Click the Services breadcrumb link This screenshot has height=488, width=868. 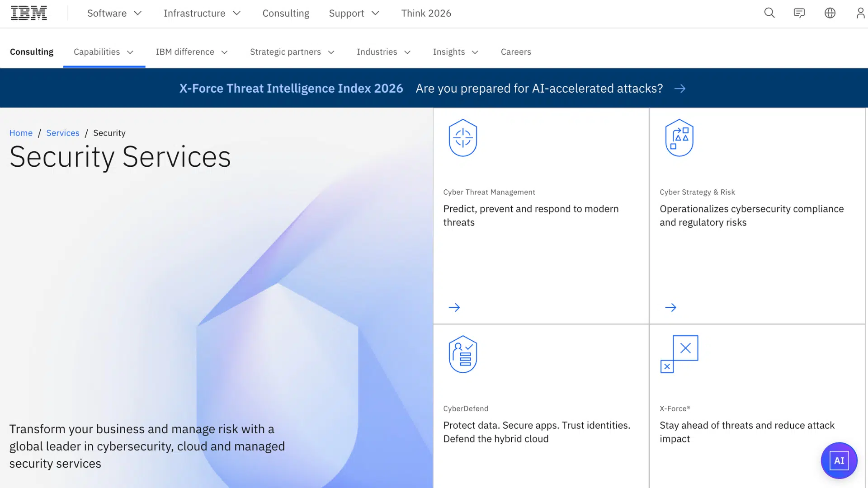click(63, 133)
